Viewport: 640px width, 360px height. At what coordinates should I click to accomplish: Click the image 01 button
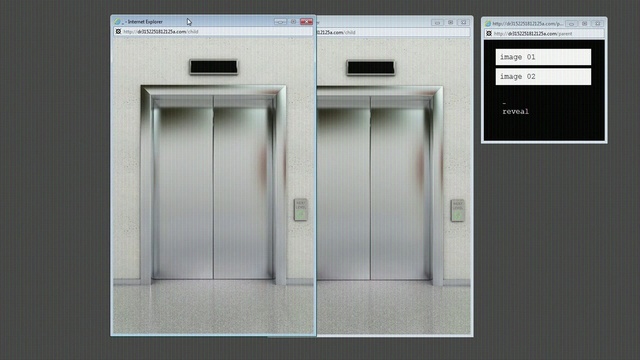tap(543, 57)
